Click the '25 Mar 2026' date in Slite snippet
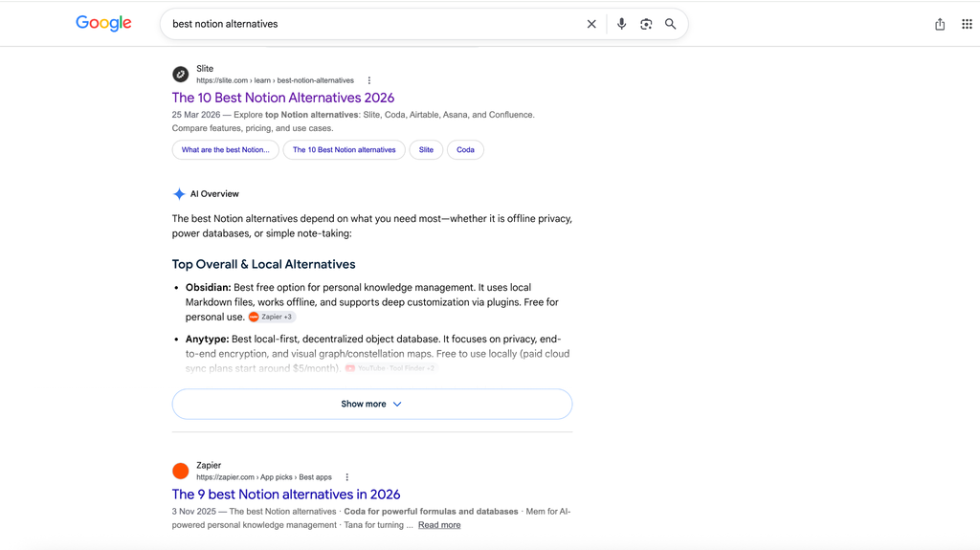The image size is (980, 550). 196,115
